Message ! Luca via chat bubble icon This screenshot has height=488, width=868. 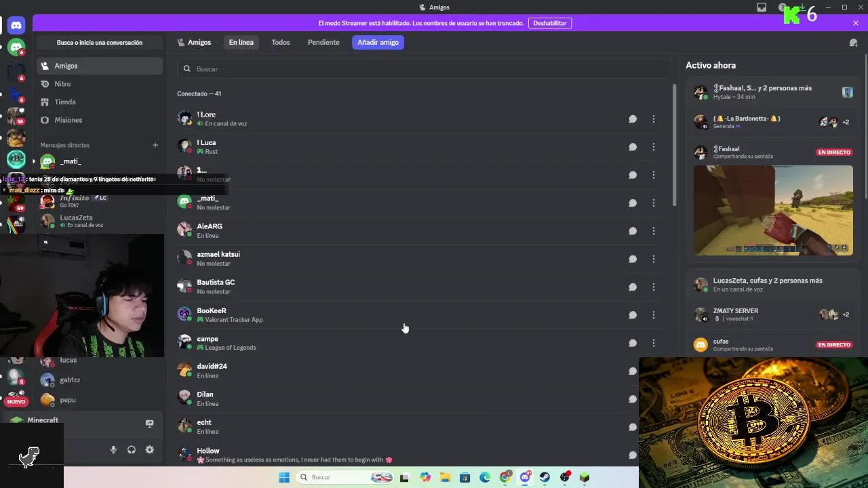[x=633, y=147]
